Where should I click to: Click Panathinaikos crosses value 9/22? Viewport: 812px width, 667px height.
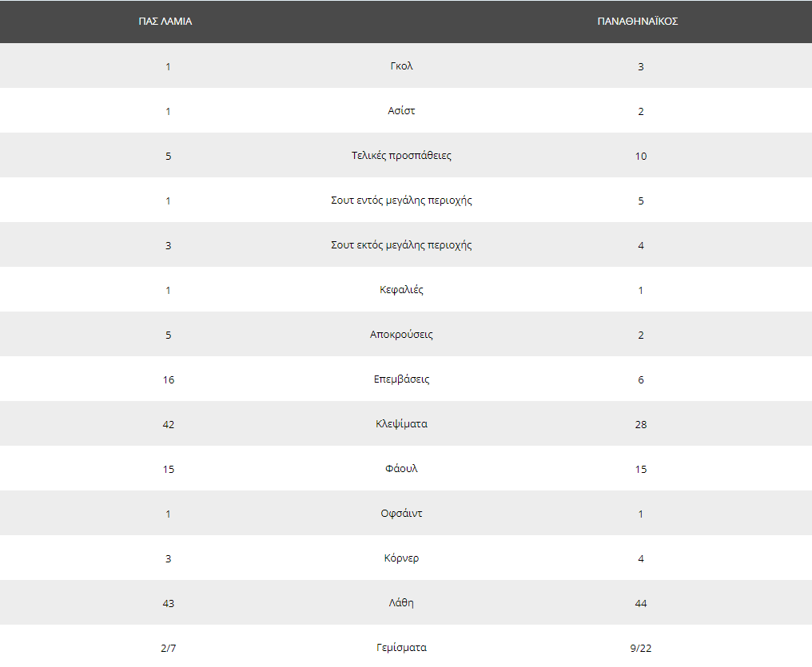[x=641, y=648]
